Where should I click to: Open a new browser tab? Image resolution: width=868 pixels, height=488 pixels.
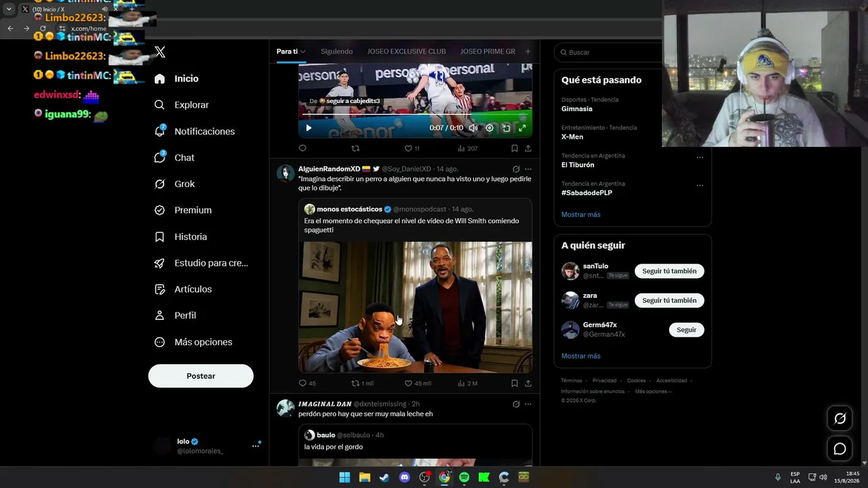coord(132,9)
